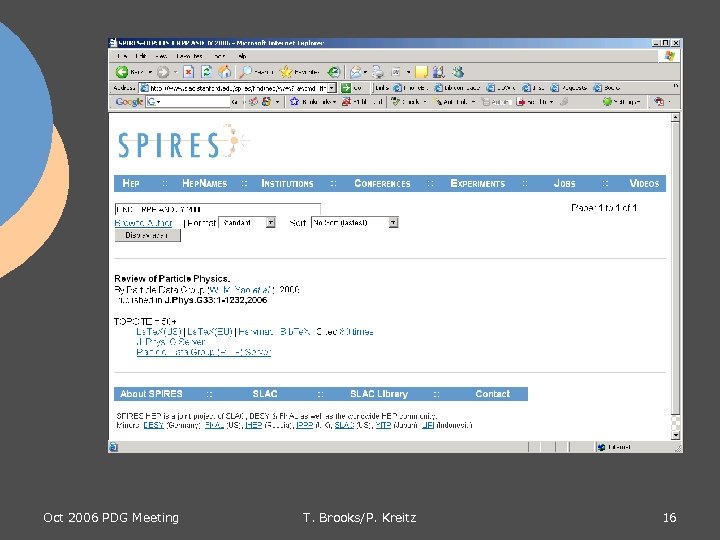Viewport: 720px width, 540px height.
Task: Click in the browser address bar
Action: pos(237,88)
